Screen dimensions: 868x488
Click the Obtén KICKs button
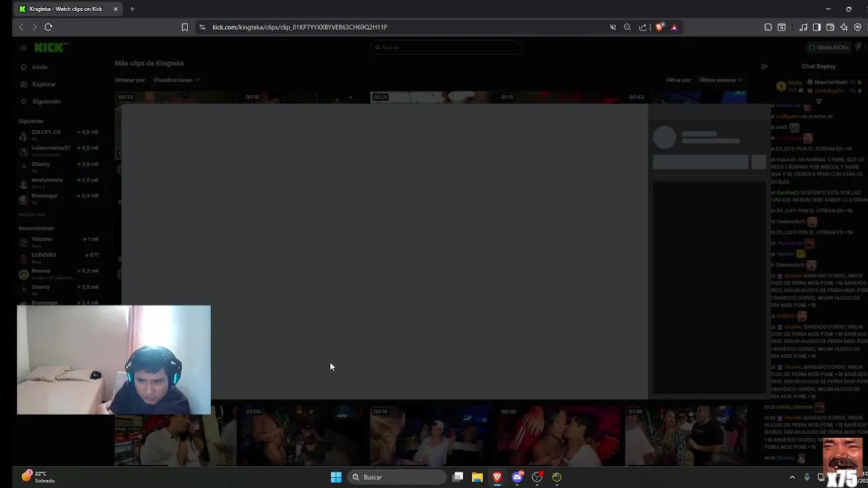[829, 47]
